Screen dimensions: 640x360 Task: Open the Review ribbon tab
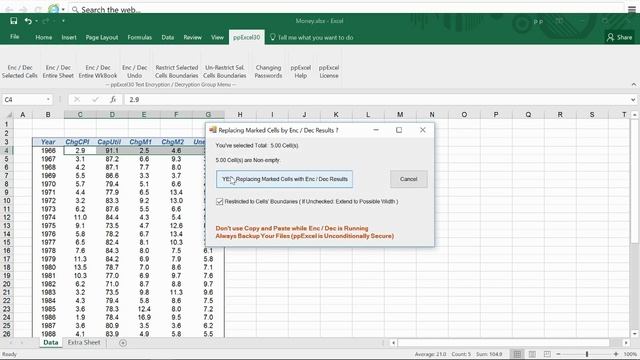click(192, 37)
